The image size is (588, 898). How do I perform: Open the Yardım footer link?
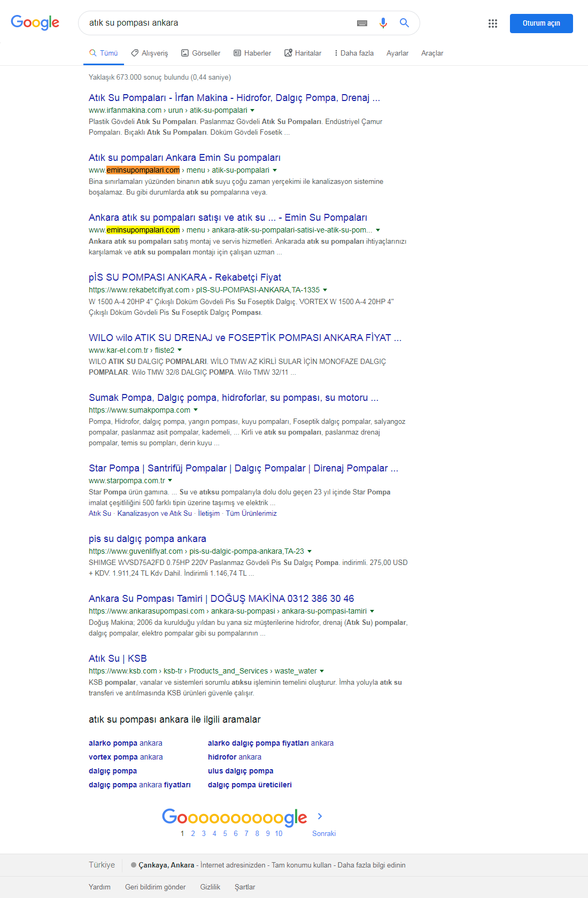coord(99,887)
